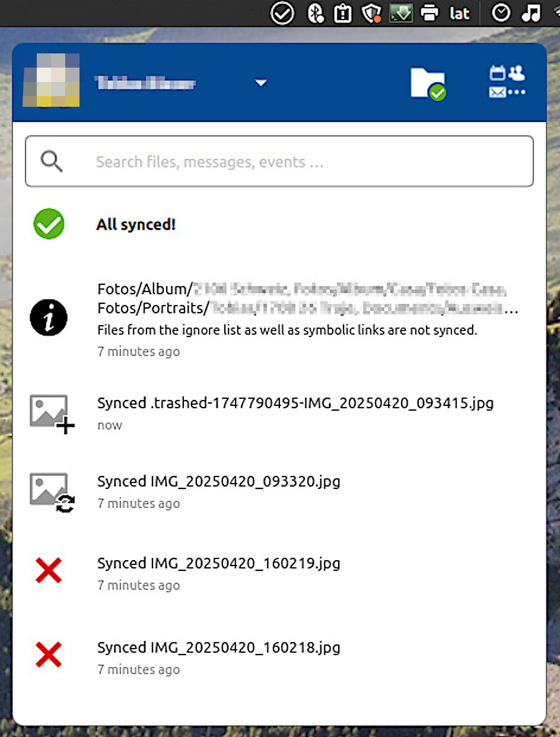Open the Nextcloud apps menu icon

tap(507, 82)
